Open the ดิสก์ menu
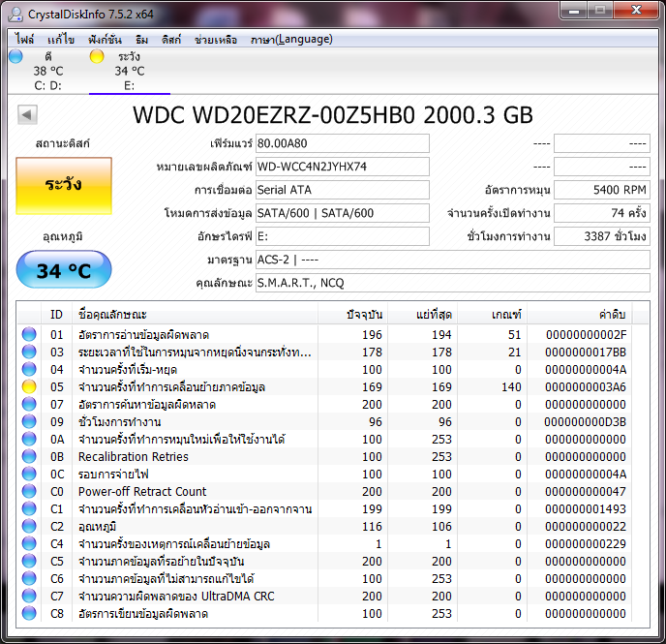666x644 pixels. coord(171,40)
